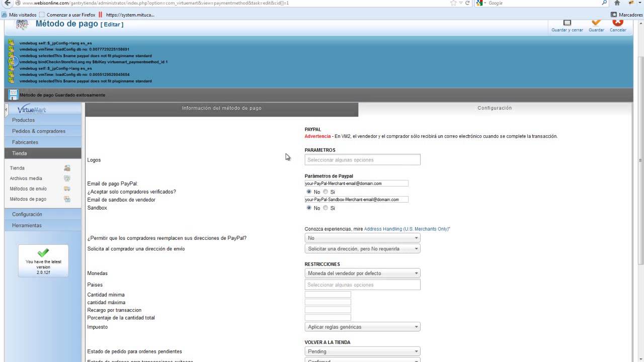Image resolution: width=644 pixels, height=362 pixels.
Task: Click the Advertencia warning text
Action: pos(317,136)
